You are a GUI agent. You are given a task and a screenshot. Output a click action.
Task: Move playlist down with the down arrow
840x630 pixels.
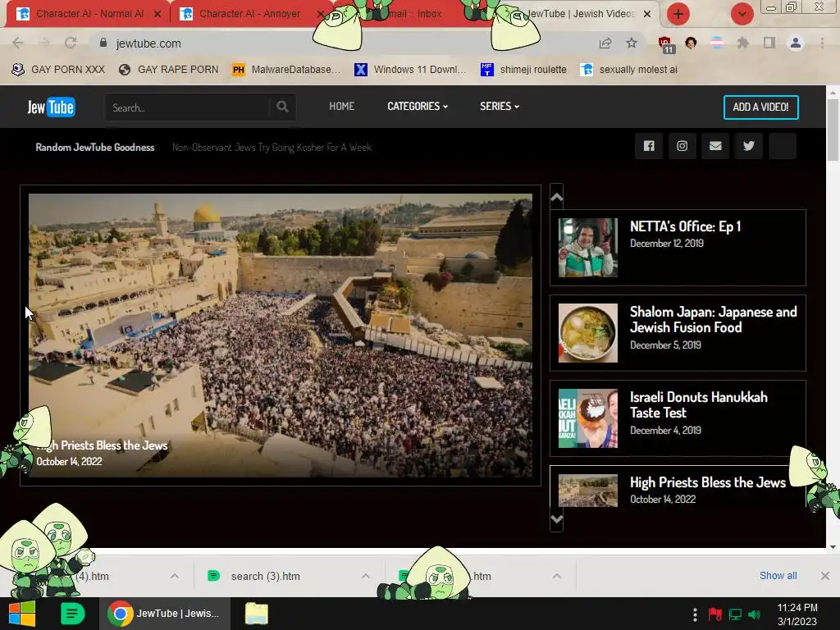coord(557,519)
